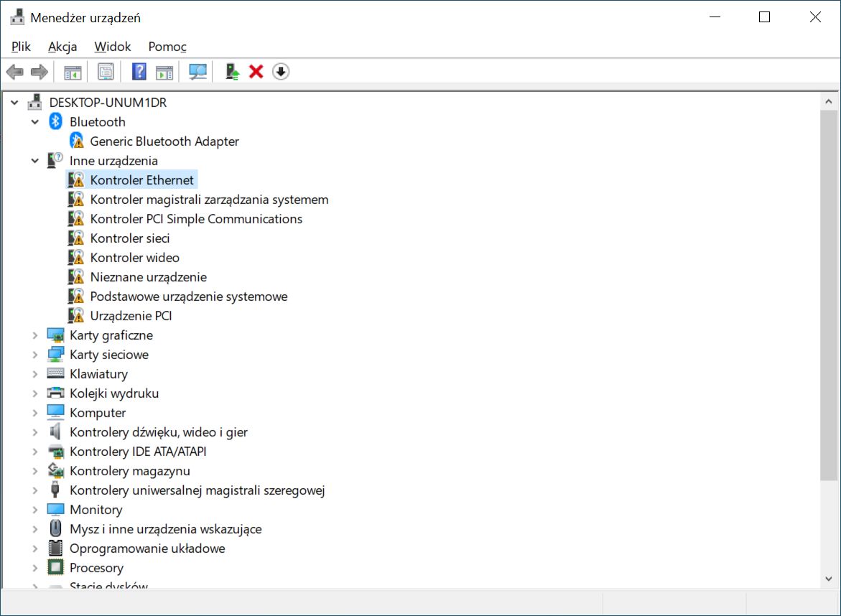Uninstall device with the red X icon
The image size is (841, 616).
[x=256, y=72]
